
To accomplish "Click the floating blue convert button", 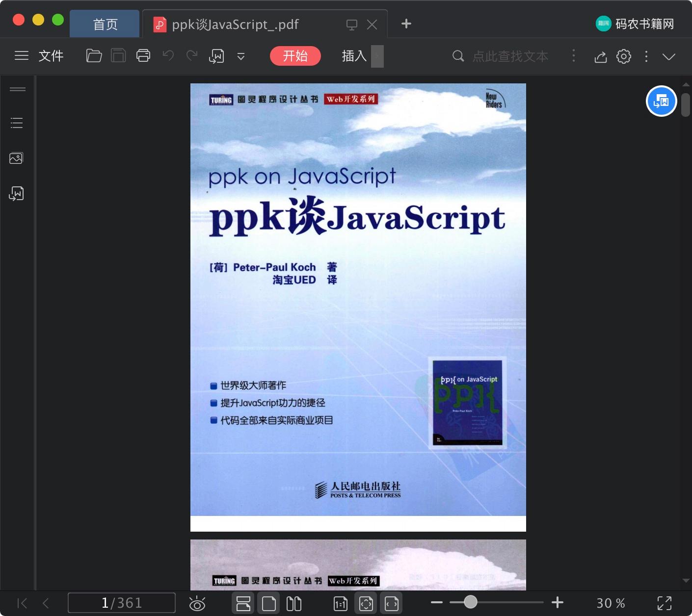I will point(661,101).
